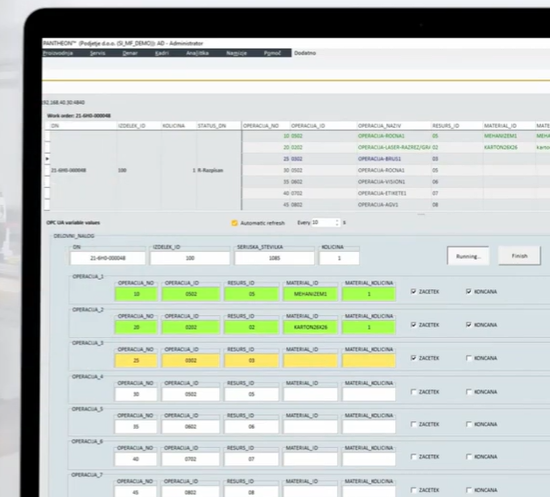Select the row indicator arrow in work order grid

pyautogui.click(x=47, y=159)
